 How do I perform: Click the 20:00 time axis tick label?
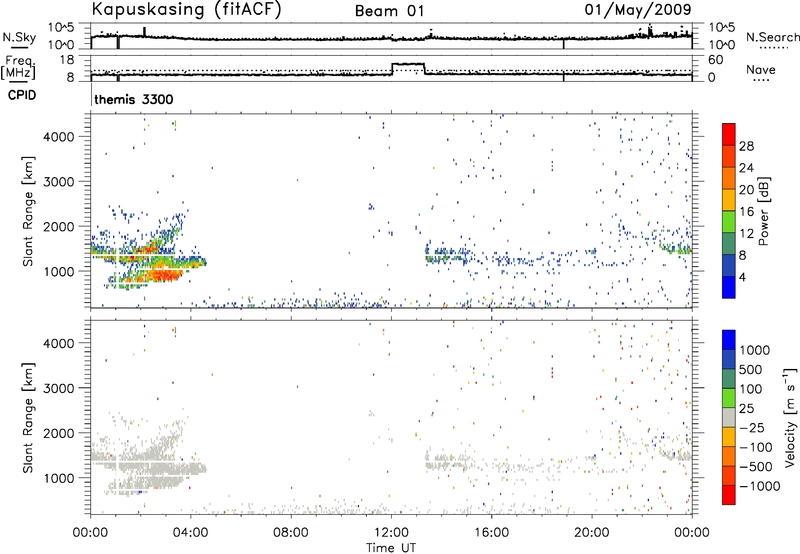(592, 533)
